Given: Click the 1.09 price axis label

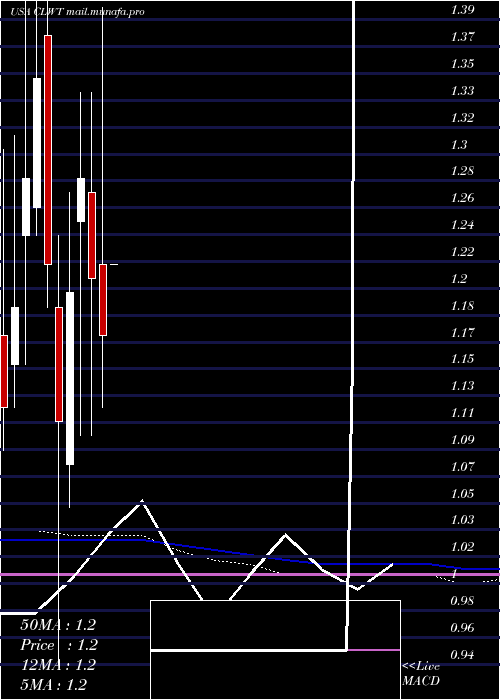Looking at the screenshot, I should point(462,440).
